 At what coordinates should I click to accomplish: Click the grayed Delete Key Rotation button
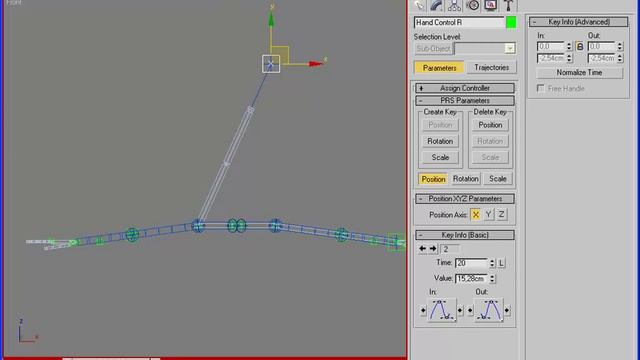pos(490,141)
